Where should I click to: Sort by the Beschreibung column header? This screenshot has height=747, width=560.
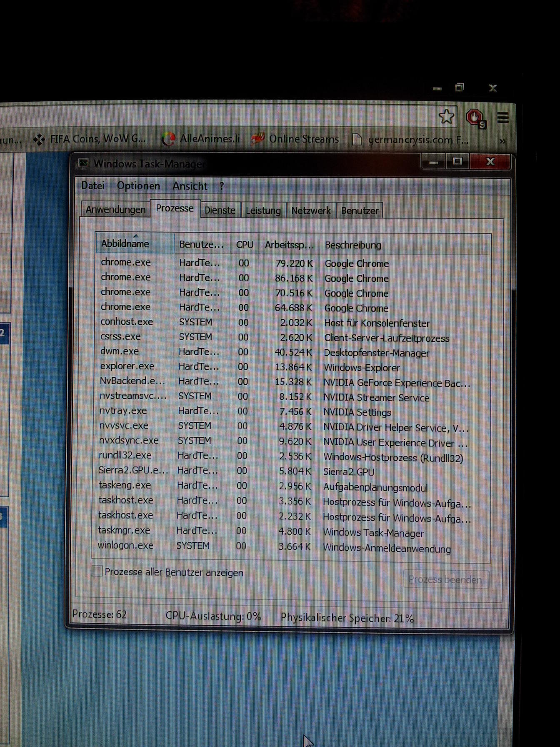point(401,245)
